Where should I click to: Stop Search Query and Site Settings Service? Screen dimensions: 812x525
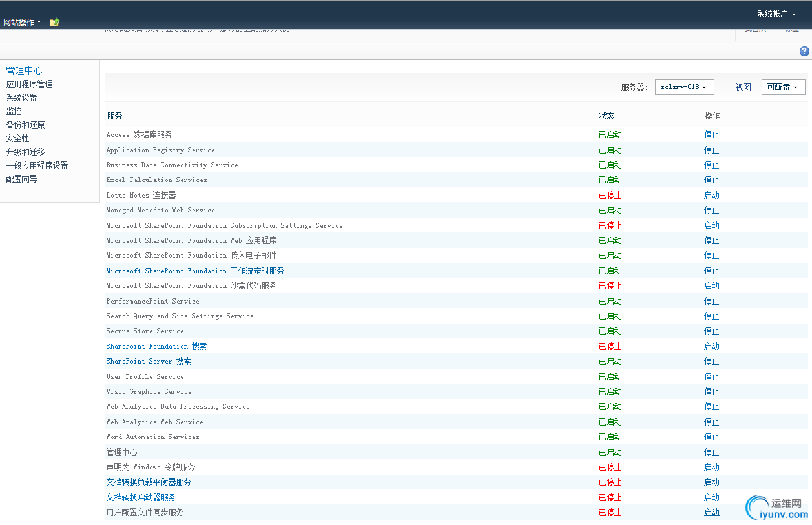pyautogui.click(x=711, y=316)
